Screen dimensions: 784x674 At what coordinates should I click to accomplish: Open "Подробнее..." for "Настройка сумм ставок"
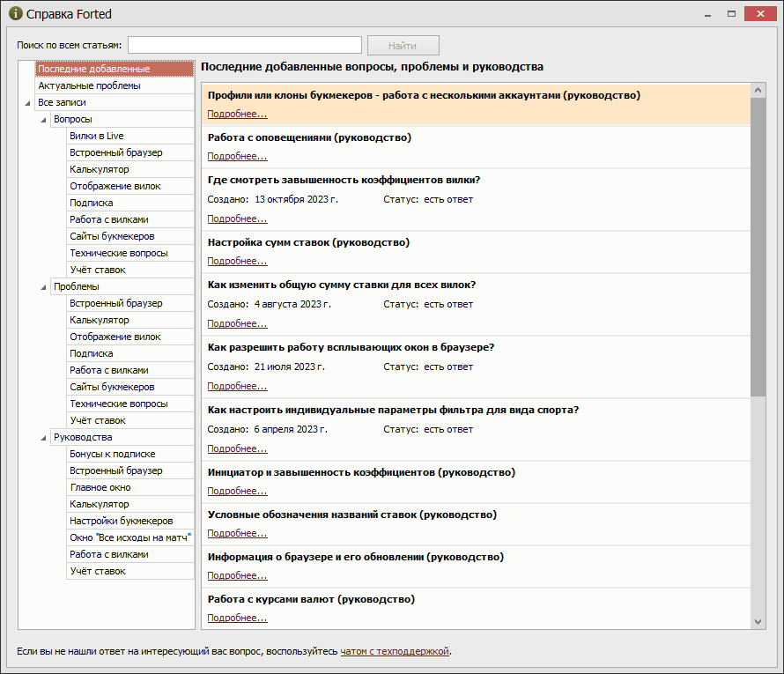(x=238, y=261)
